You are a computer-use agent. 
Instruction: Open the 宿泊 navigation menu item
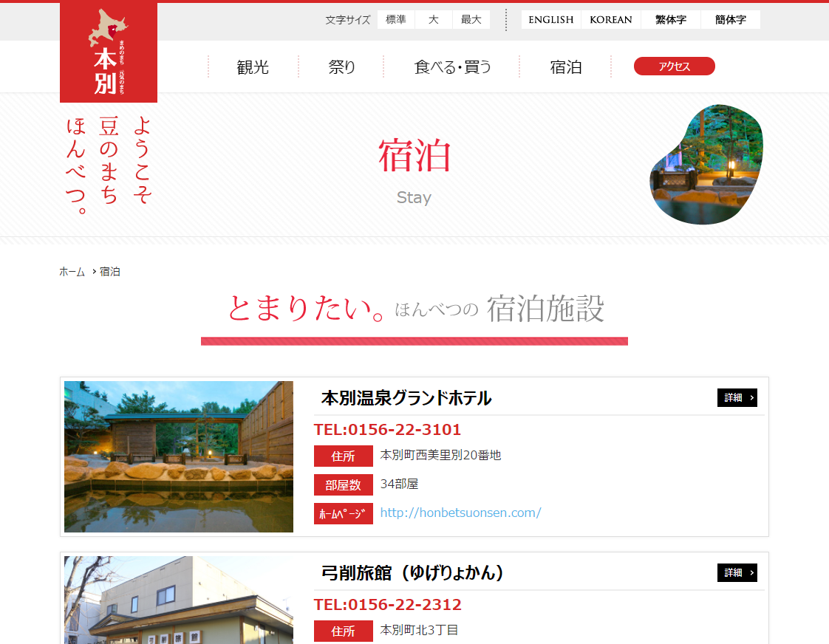click(566, 67)
